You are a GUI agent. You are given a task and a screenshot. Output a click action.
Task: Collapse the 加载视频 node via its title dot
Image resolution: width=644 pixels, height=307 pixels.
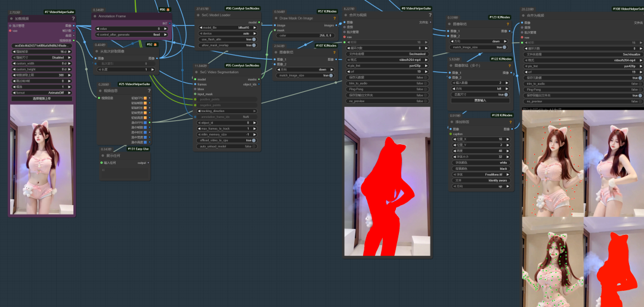(12, 18)
